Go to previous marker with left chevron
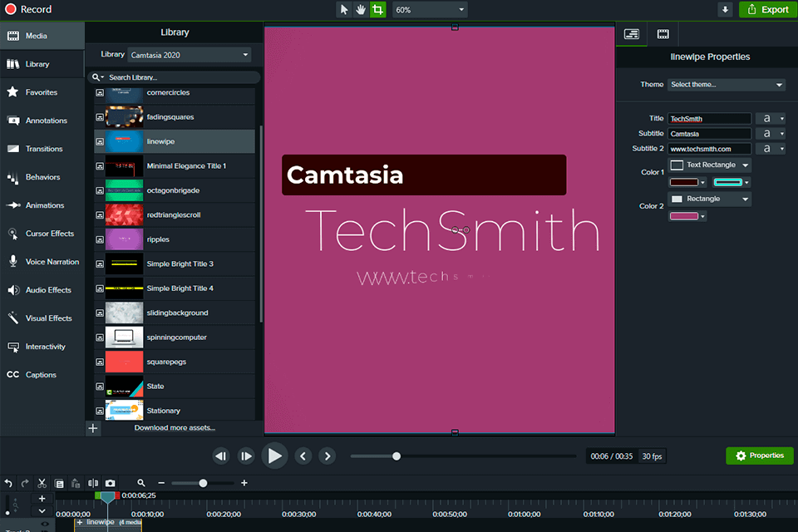This screenshot has width=798, height=532. point(303,456)
